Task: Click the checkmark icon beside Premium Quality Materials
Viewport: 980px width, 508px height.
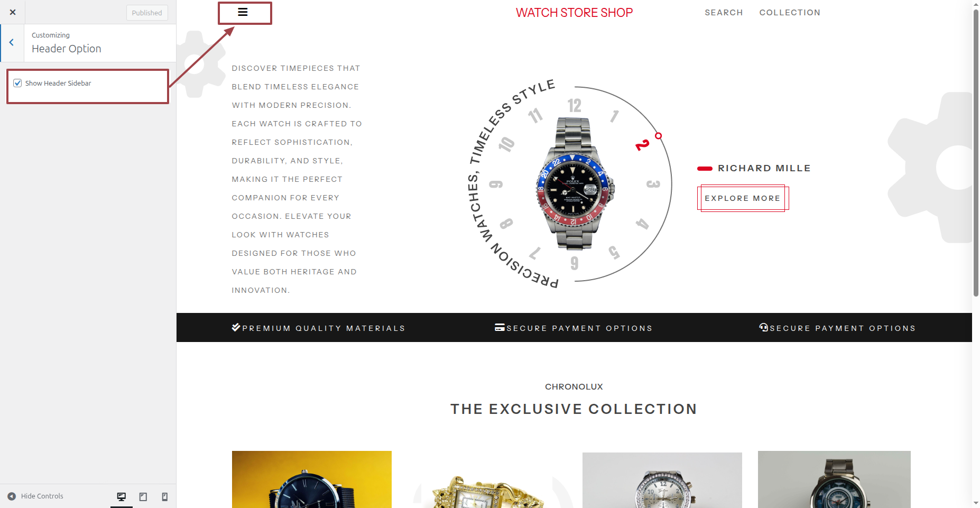Action: (236, 327)
